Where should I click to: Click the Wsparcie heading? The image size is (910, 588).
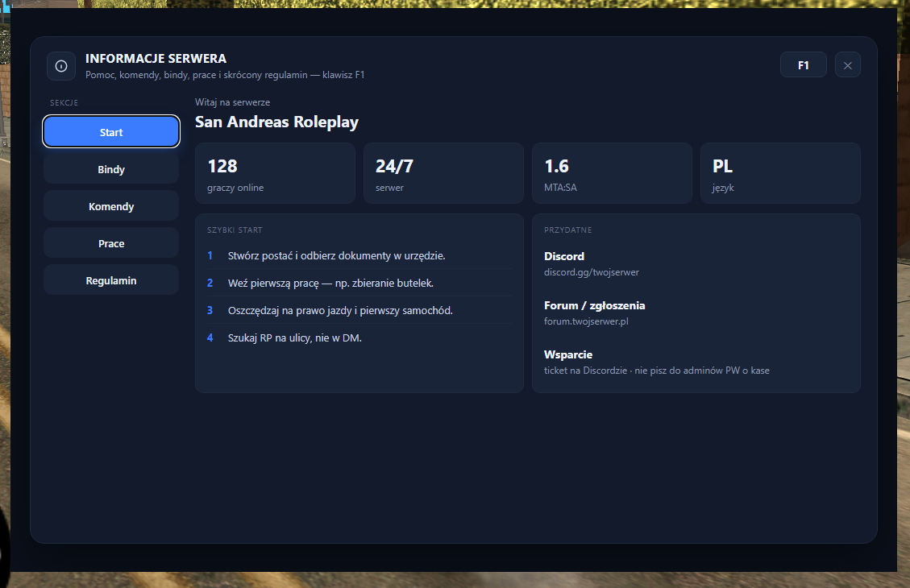tap(568, 354)
